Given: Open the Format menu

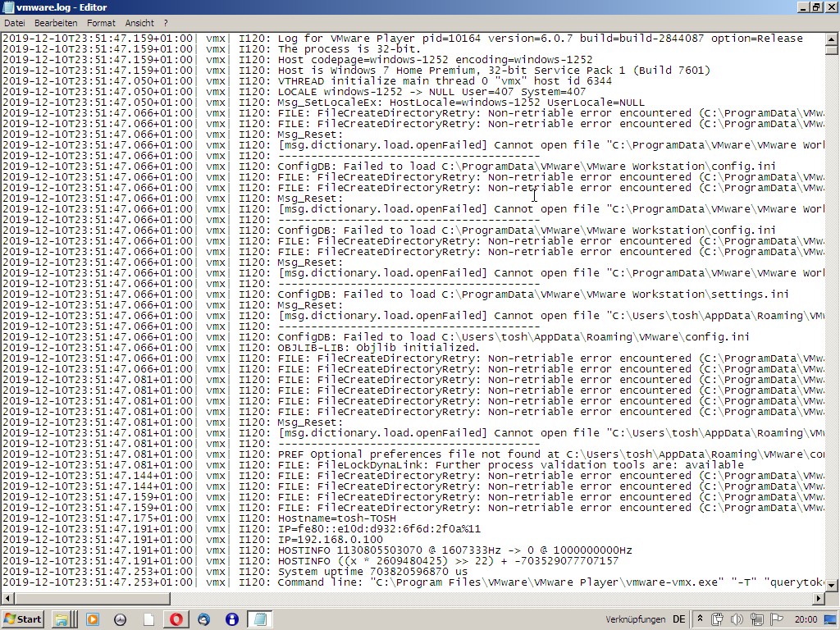Looking at the screenshot, I should click(101, 23).
